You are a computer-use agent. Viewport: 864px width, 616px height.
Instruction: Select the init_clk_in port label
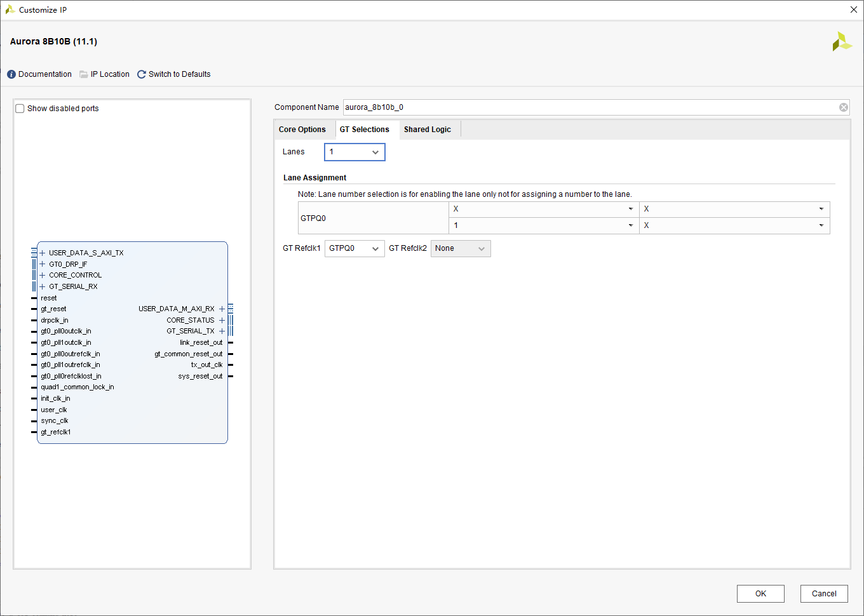point(55,398)
